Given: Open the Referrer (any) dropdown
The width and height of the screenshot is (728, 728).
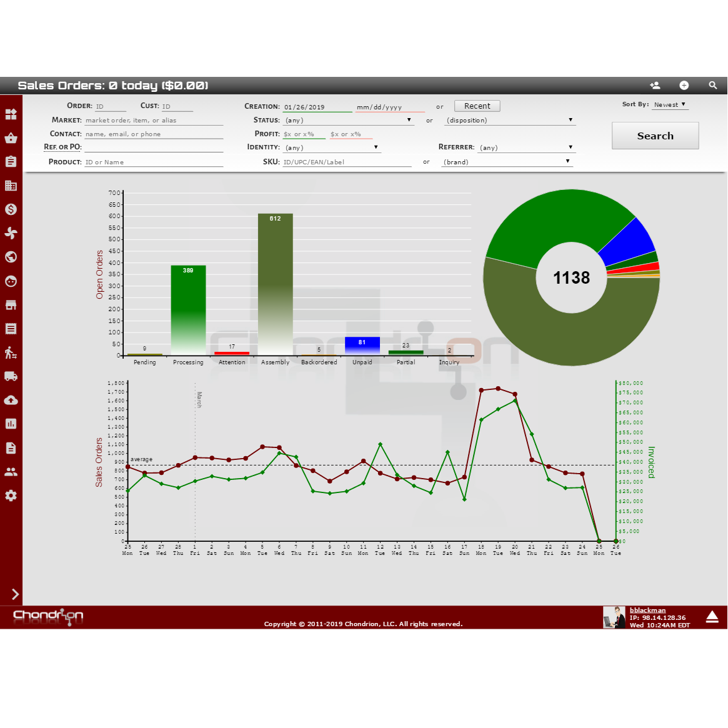Looking at the screenshot, I should (x=527, y=147).
